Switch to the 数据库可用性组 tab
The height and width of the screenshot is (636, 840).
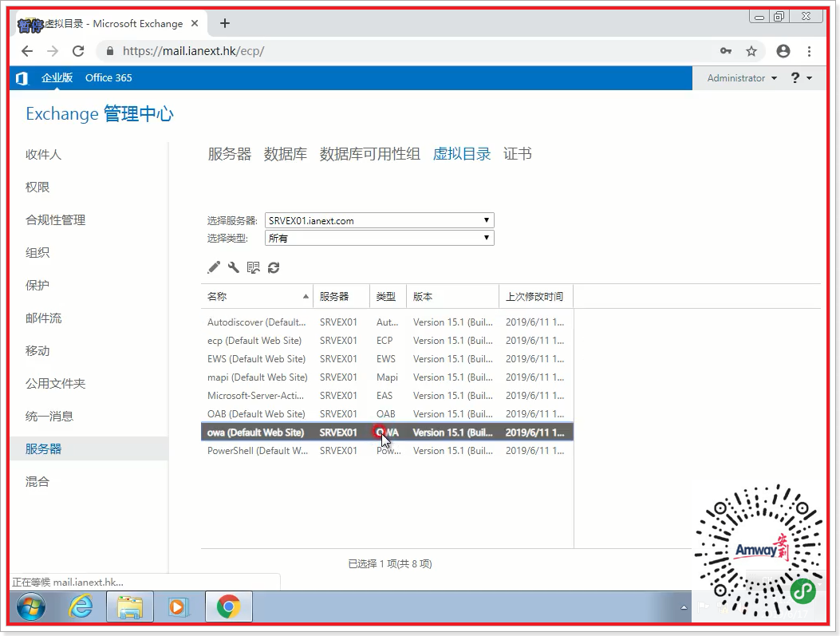click(369, 154)
